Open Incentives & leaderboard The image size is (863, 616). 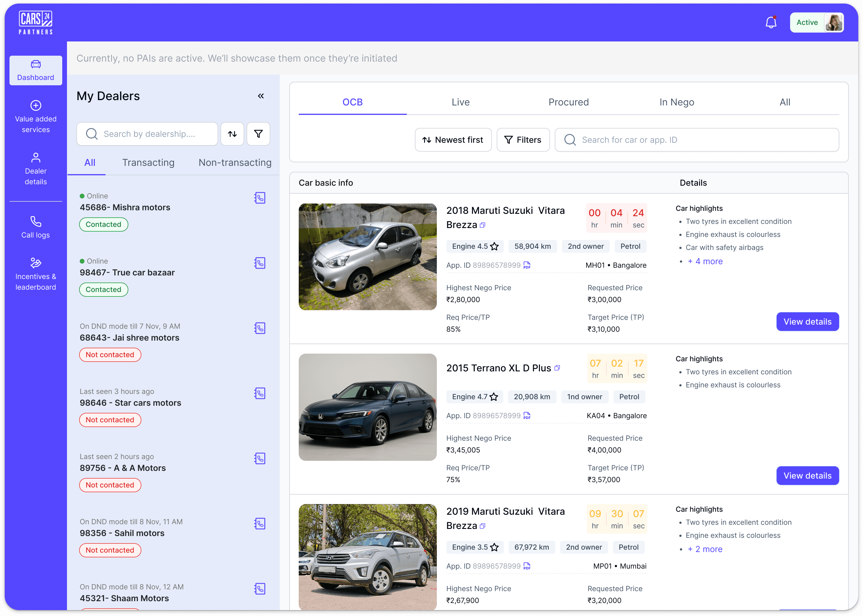36,274
